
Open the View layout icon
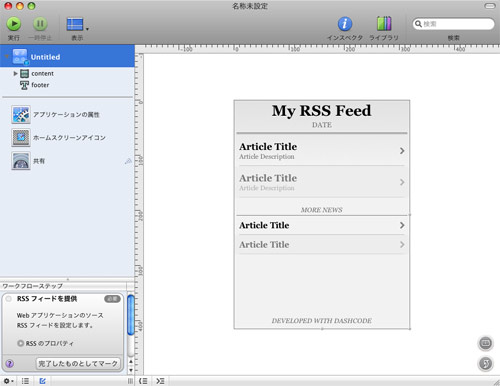(x=75, y=24)
